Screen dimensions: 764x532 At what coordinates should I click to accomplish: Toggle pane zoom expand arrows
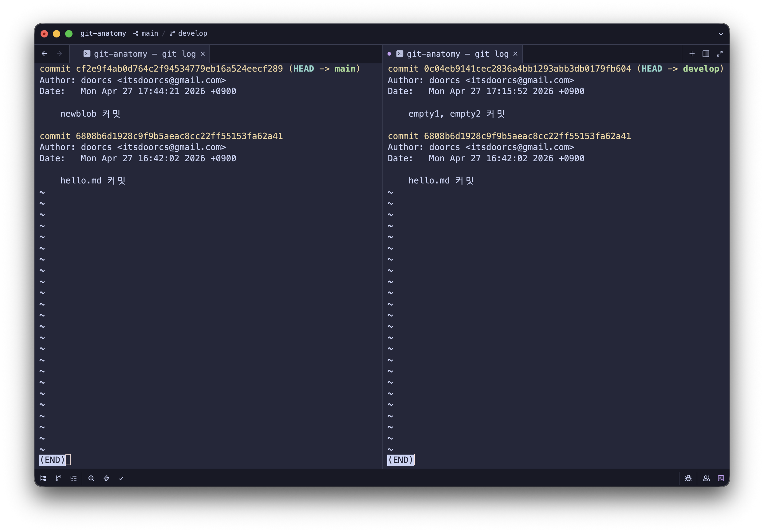[720, 54]
